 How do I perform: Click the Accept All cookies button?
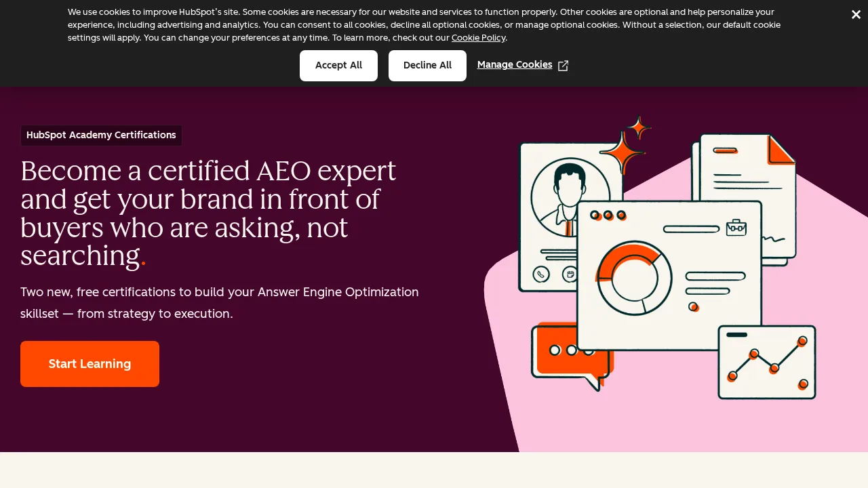coord(338,66)
